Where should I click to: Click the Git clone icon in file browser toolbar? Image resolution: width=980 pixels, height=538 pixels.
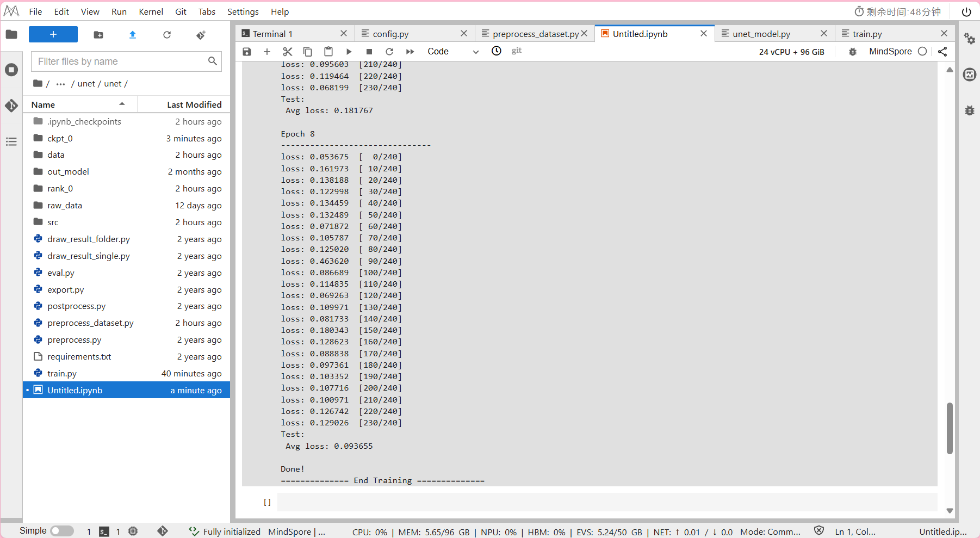tap(201, 35)
